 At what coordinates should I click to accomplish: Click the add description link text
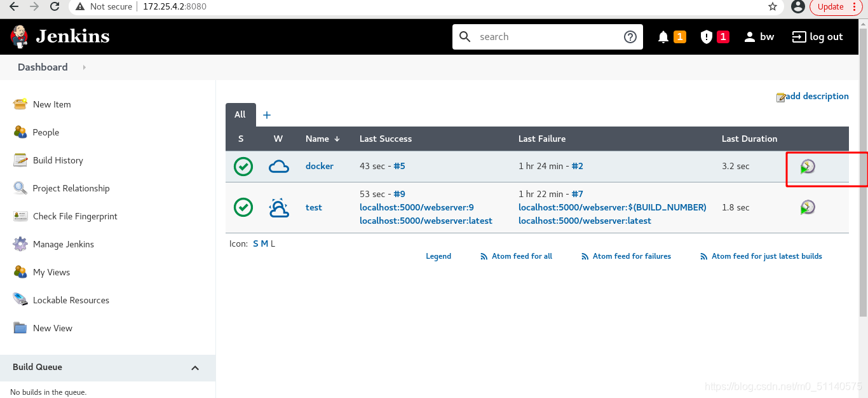[x=817, y=96]
